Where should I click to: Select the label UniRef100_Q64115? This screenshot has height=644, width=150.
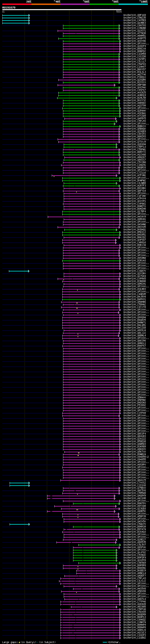click(x=135, y=480)
